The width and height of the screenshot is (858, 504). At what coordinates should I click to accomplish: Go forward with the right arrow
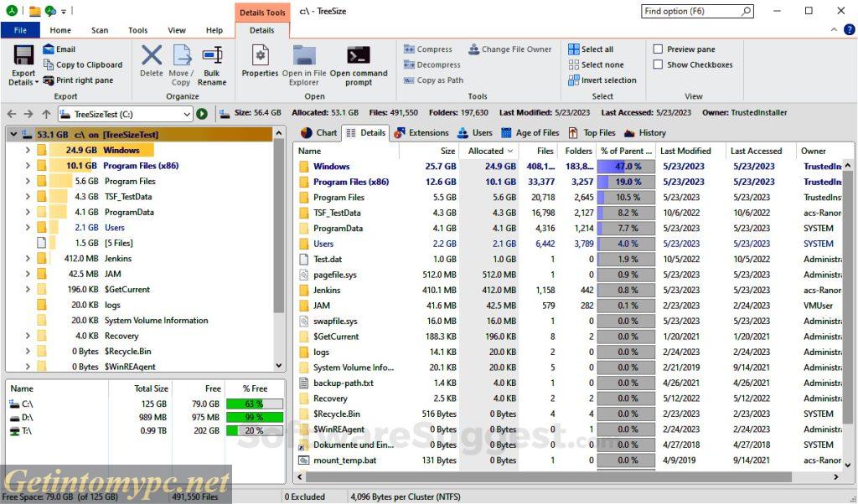[x=28, y=114]
